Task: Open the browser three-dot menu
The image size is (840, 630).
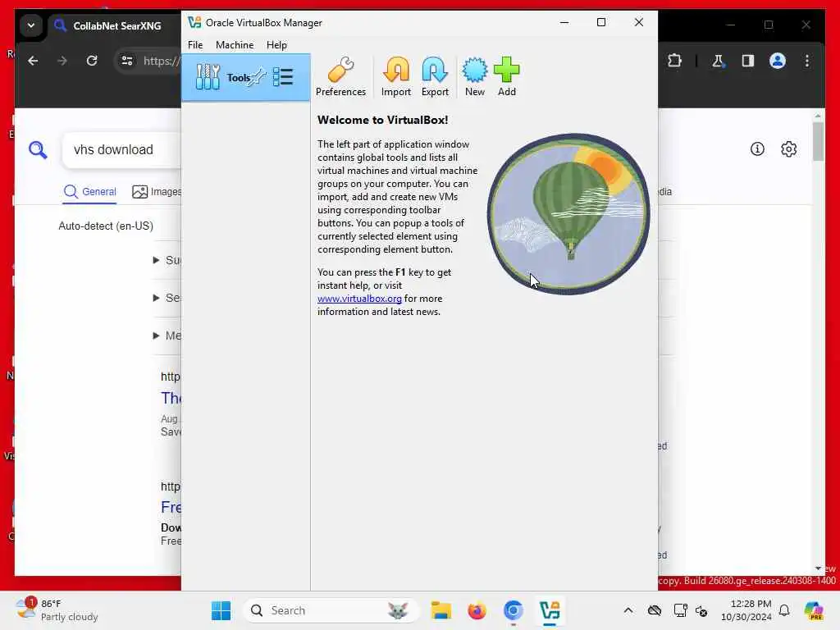Action: (807, 61)
